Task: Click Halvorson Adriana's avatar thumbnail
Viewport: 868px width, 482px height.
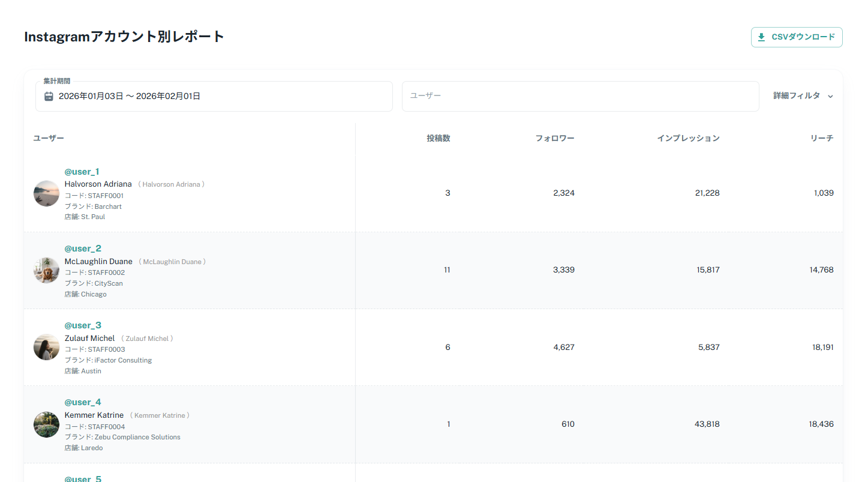Action: [x=46, y=193]
